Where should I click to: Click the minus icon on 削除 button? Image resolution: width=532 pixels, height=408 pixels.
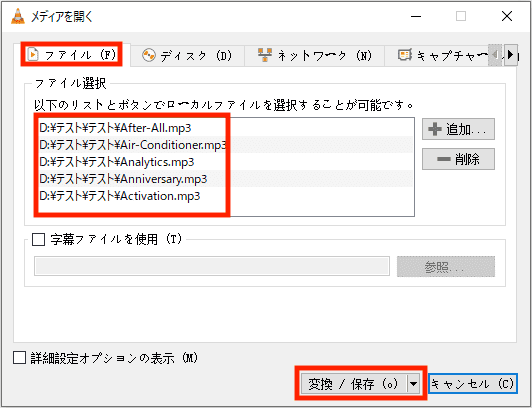443,159
